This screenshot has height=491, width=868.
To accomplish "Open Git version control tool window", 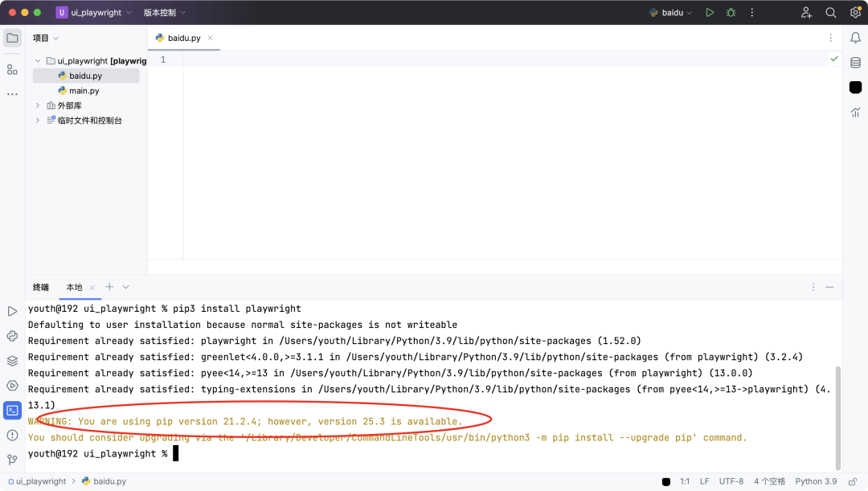I will tap(12, 460).
